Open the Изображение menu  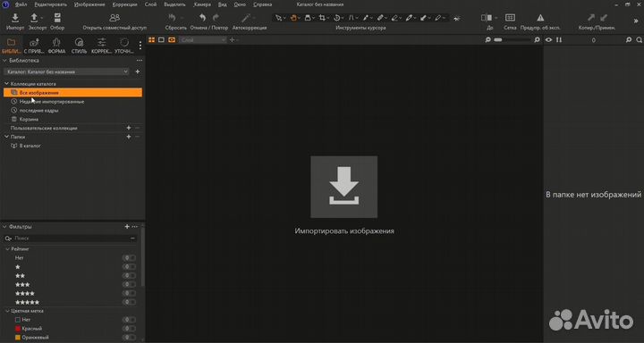tap(89, 4)
